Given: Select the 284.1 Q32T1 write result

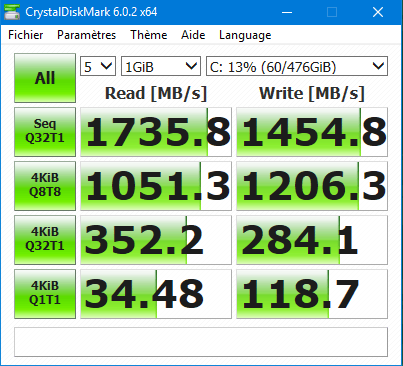Looking at the screenshot, I should 312,240.
